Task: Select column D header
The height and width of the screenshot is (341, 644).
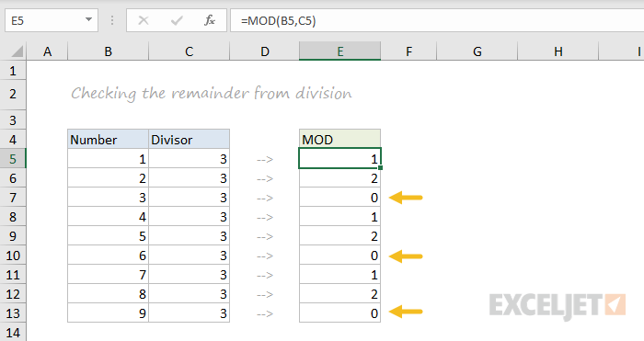Action: tap(265, 51)
